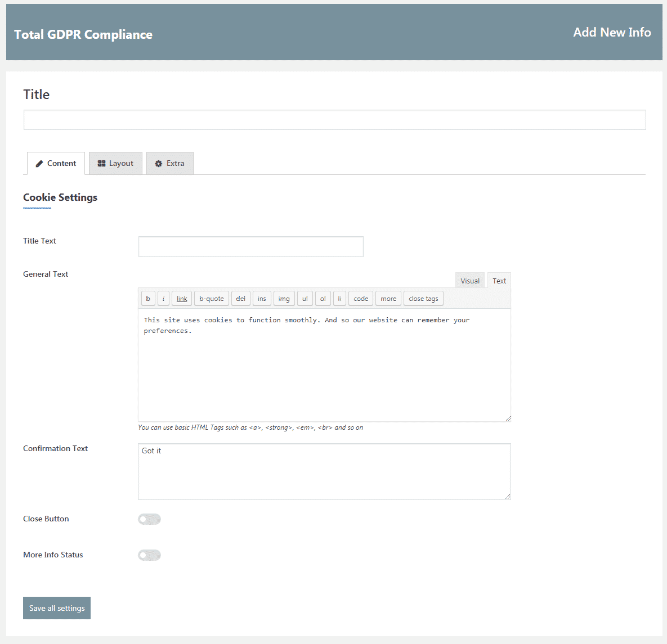The height and width of the screenshot is (644, 667).
Task: Select the Content tab
Action: click(56, 164)
